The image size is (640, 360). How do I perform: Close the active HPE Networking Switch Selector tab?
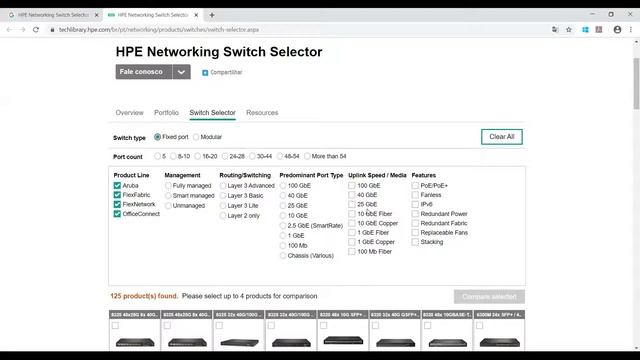tap(196, 15)
